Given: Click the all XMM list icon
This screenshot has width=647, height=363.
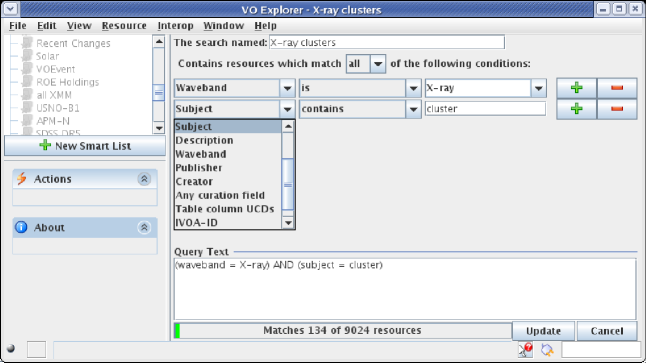Looking at the screenshot, I should pos(27,94).
